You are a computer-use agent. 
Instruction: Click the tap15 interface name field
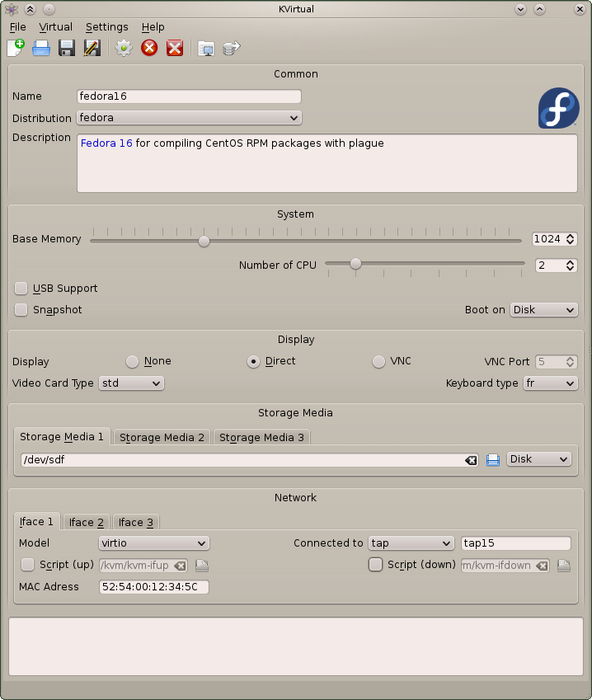click(515, 543)
